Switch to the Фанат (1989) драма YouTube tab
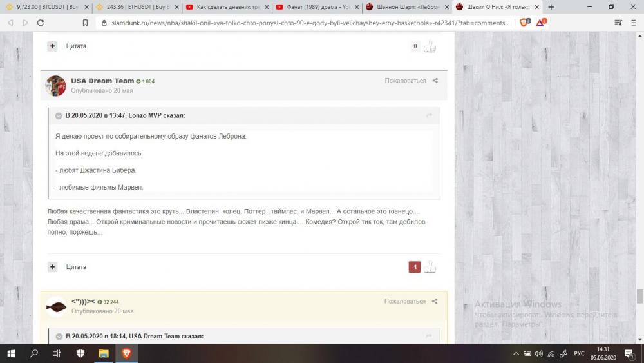 pos(316,7)
